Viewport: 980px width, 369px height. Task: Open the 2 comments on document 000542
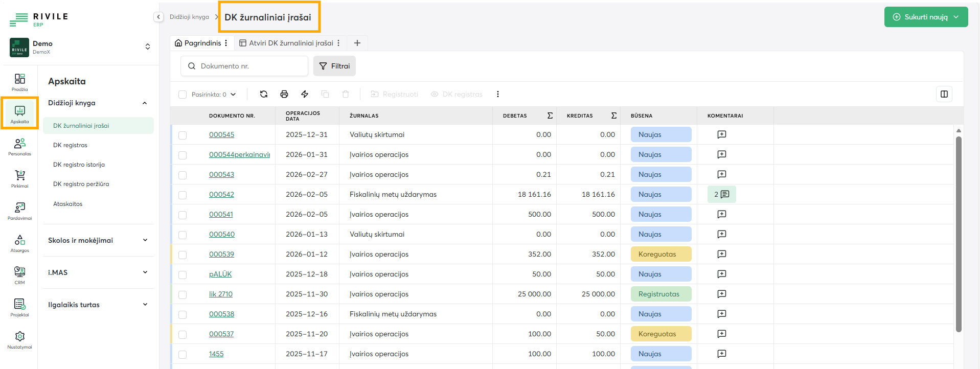coord(721,194)
